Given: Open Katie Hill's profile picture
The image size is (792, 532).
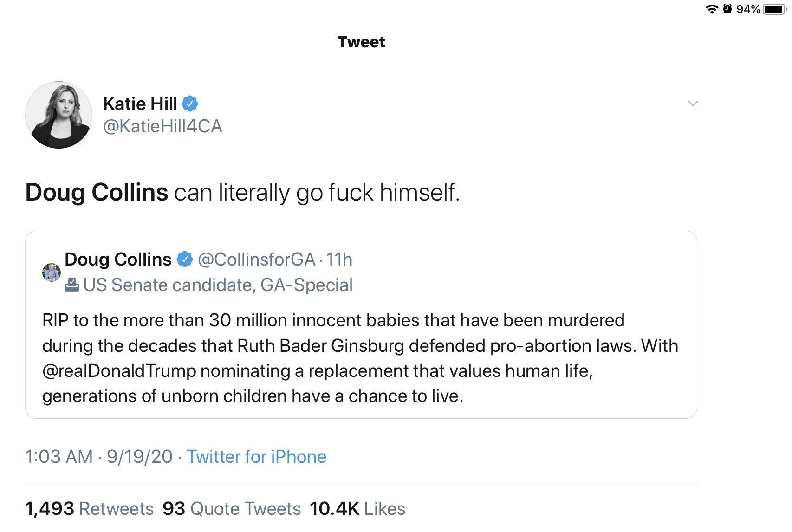Looking at the screenshot, I should click(x=59, y=115).
